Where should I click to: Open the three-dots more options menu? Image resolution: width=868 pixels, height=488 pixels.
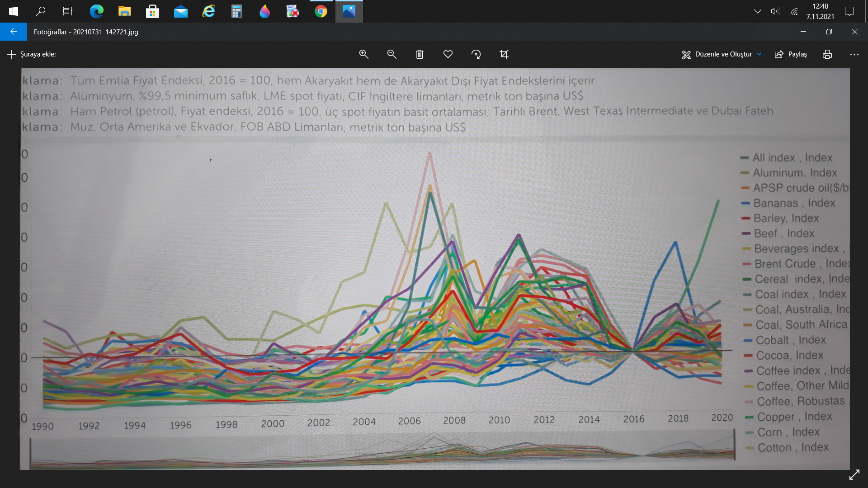(x=854, y=54)
